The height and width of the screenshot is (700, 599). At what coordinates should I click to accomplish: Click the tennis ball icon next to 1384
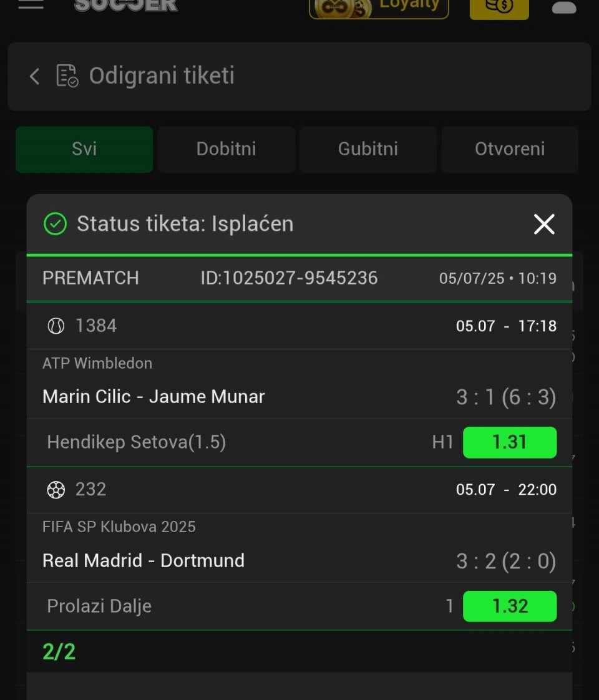pyautogui.click(x=56, y=326)
